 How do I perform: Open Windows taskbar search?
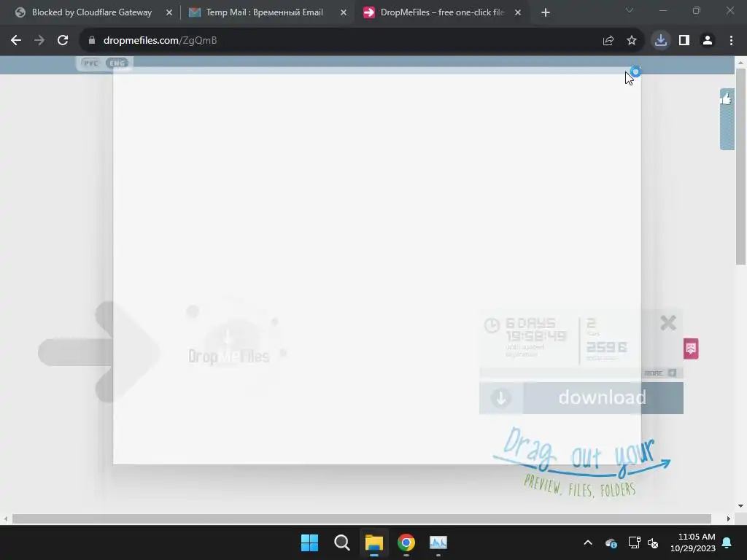pos(341,542)
